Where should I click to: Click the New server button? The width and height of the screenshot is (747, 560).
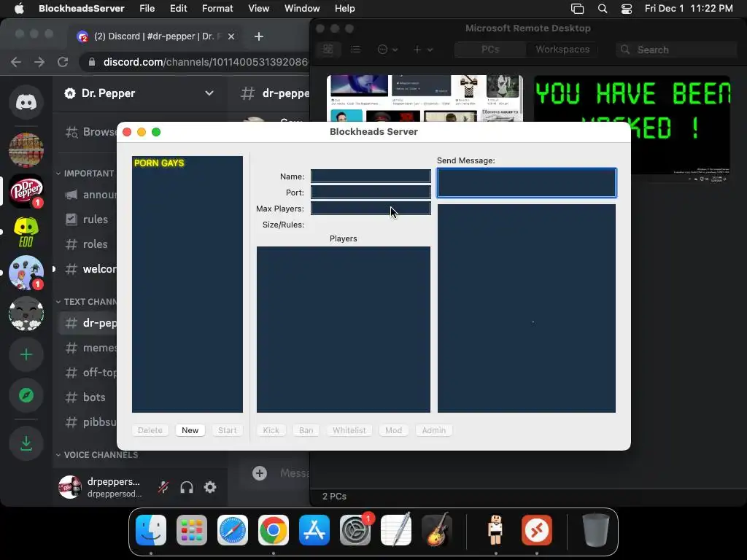pos(190,430)
